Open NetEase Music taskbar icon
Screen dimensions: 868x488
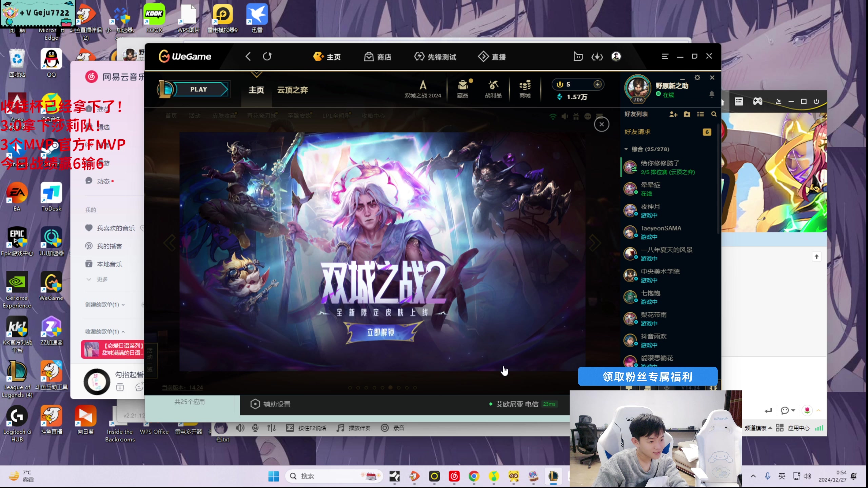pyautogui.click(x=454, y=476)
